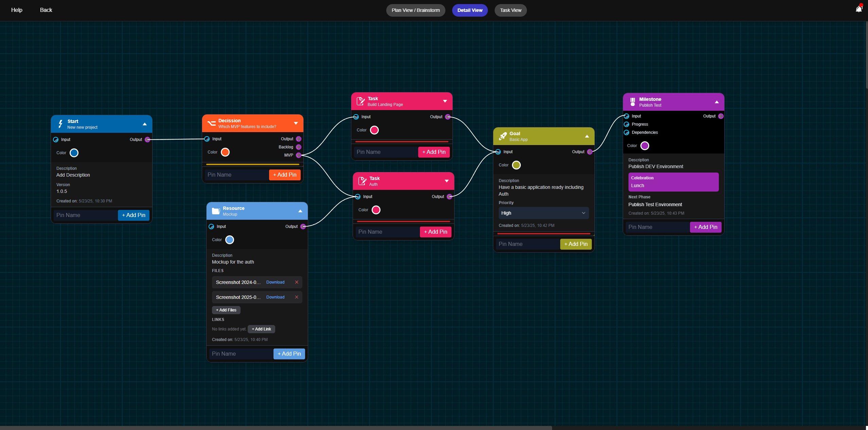Click the Goal node rocket icon
Screen dimensions: 868x430
502,136
